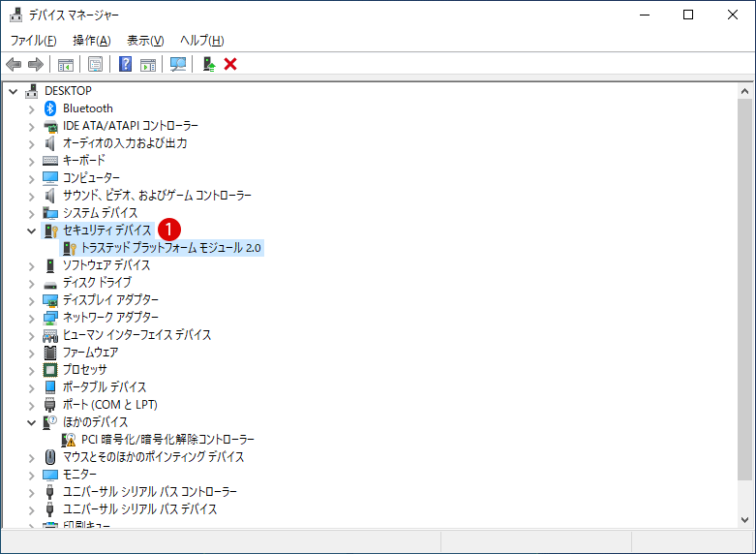Expand the モニター node
This screenshot has width=756, height=554.
coord(32,476)
